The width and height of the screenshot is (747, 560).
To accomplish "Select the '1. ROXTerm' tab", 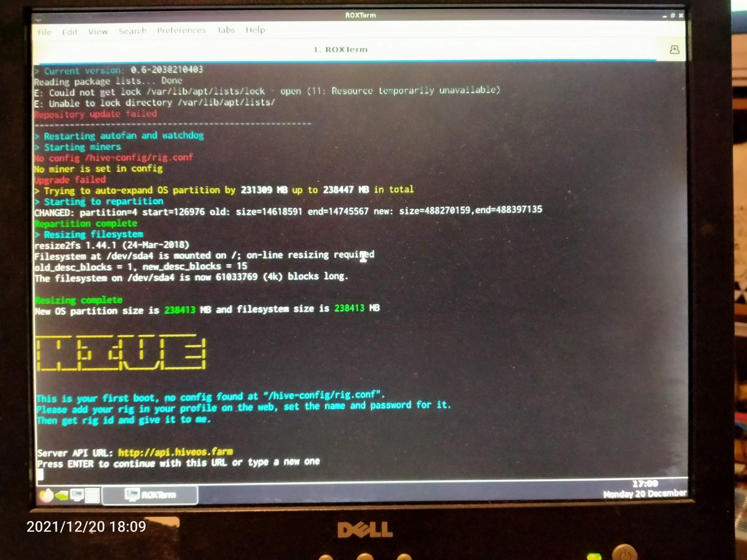I will pos(341,49).
